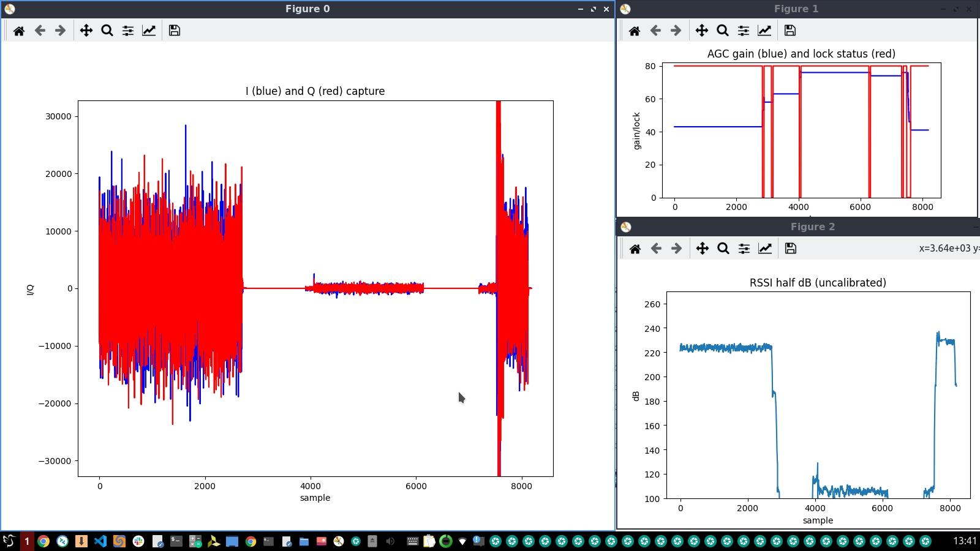The height and width of the screenshot is (551, 980).
Task: Click the Back arrow in Figure 2 toolbar
Action: [x=656, y=249]
